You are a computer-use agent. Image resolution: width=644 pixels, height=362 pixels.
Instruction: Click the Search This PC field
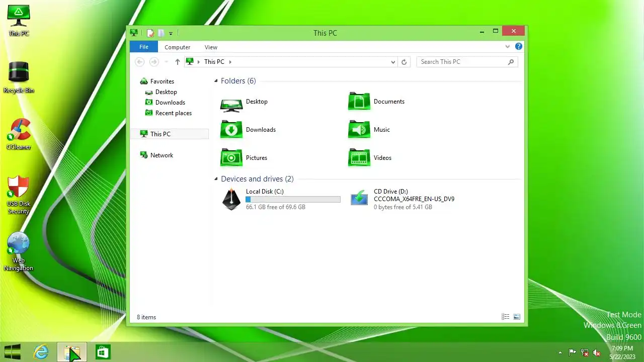(467, 62)
